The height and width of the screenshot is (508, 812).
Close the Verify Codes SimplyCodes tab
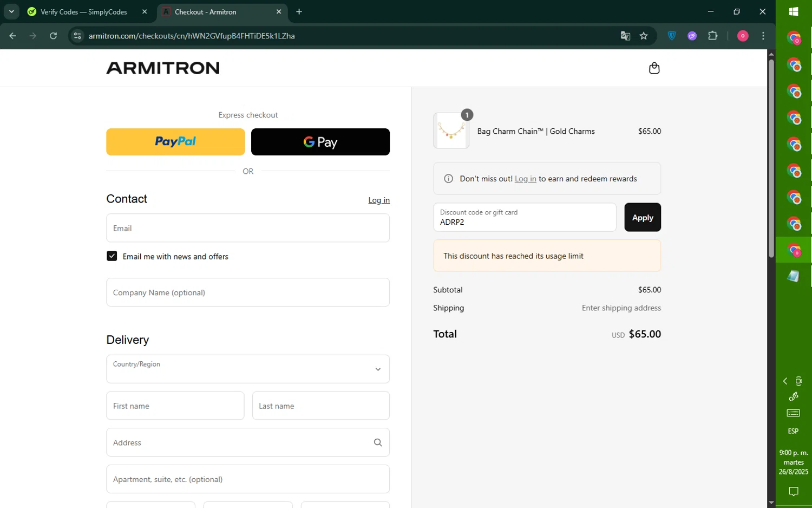[145, 12]
